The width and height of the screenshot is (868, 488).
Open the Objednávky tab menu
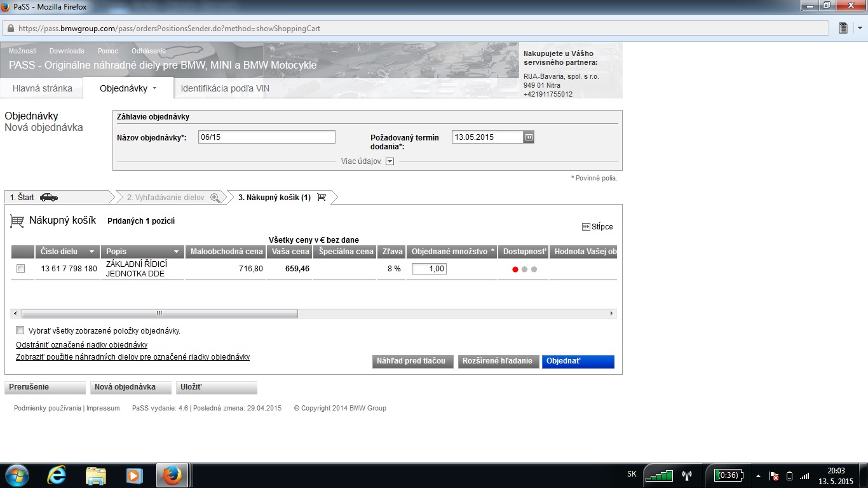(x=128, y=88)
